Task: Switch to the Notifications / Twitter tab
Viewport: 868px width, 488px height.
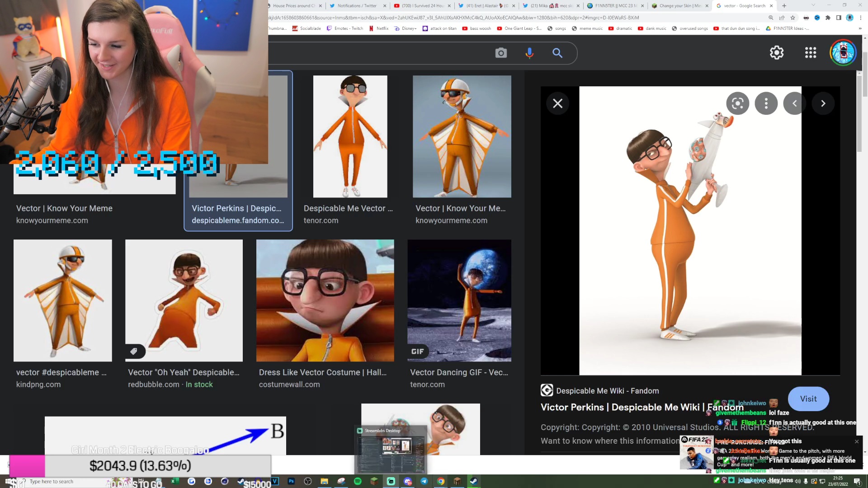Action: [x=357, y=6]
